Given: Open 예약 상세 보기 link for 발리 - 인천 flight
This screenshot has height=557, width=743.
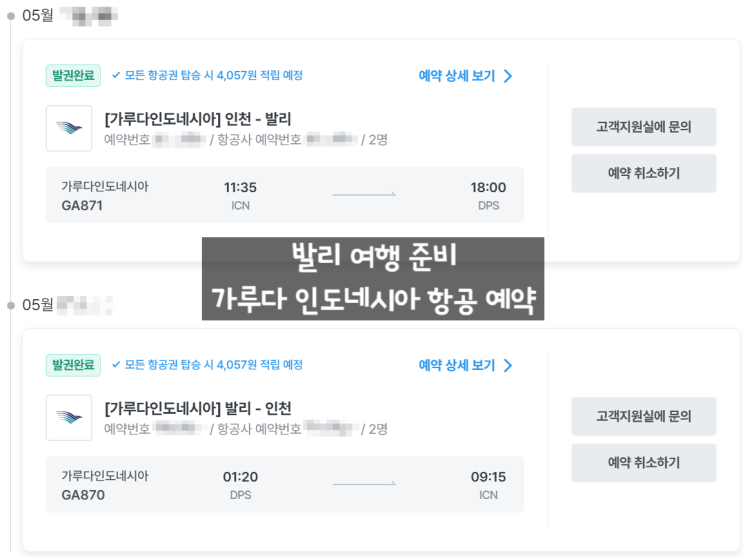Looking at the screenshot, I should 457,366.
